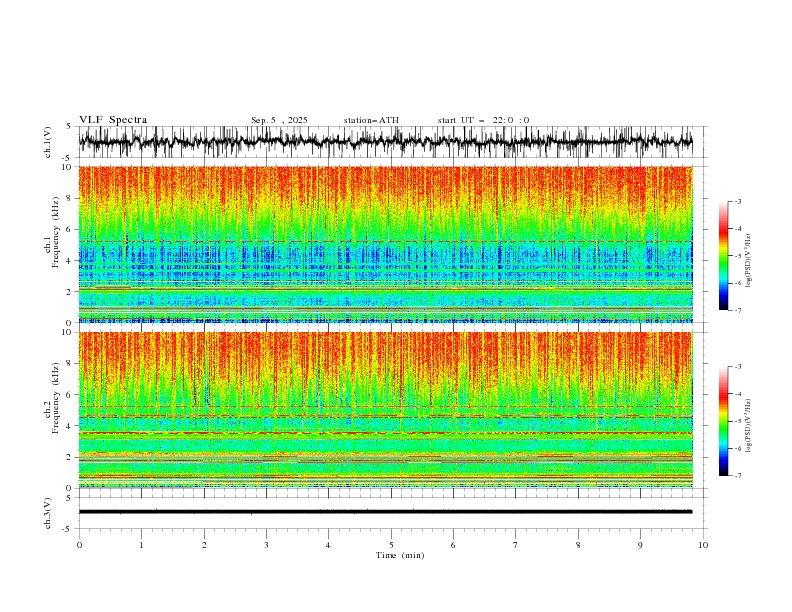Click the ch.1 log(PSD) colorbar label
The height and width of the screenshot is (612, 792).
click(749, 261)
